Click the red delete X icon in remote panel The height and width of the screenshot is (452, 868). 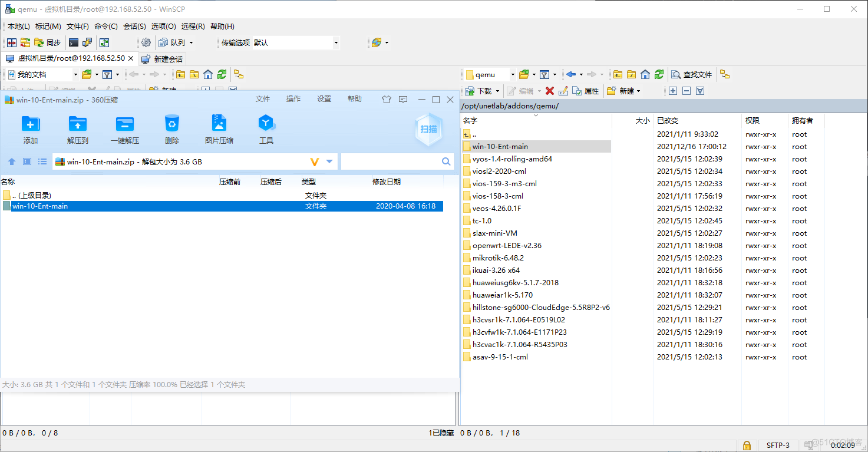coord(550,91)
